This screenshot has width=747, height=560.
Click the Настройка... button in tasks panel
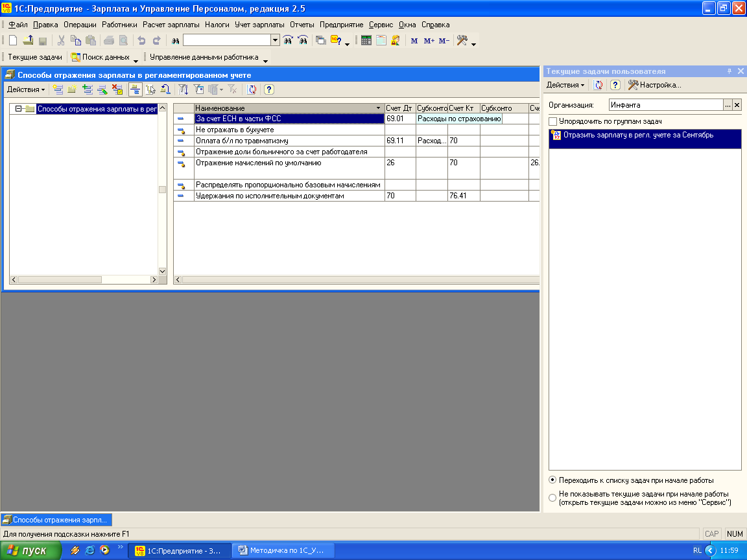[x=654, y=85]
